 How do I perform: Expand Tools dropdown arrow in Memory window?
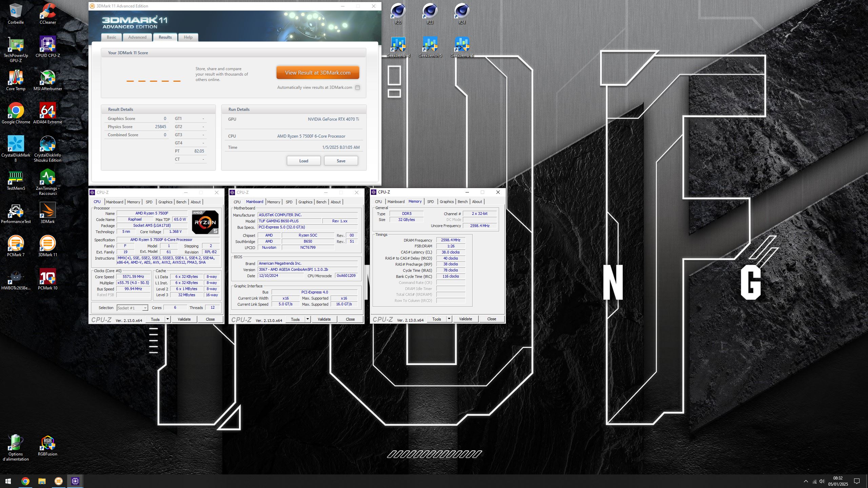tap(449, 319)
